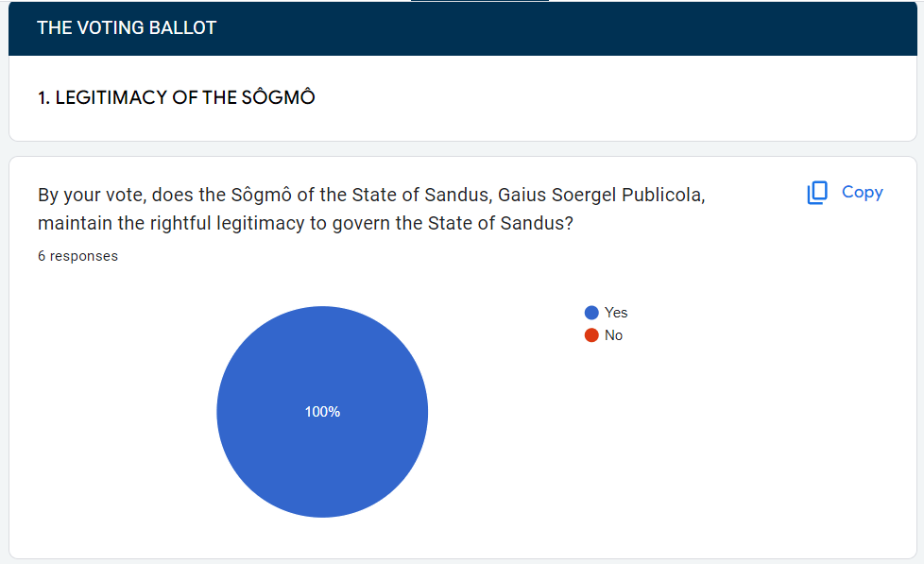Click "Sandus?" ending the question
924x564 pixels.
539,224
